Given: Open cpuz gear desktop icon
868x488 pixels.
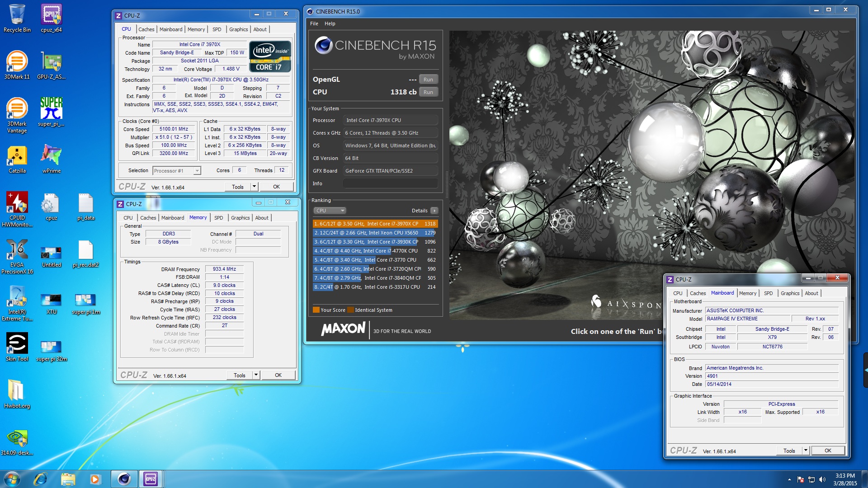Looking at the screenshot, I should click(x=51, y=207).
